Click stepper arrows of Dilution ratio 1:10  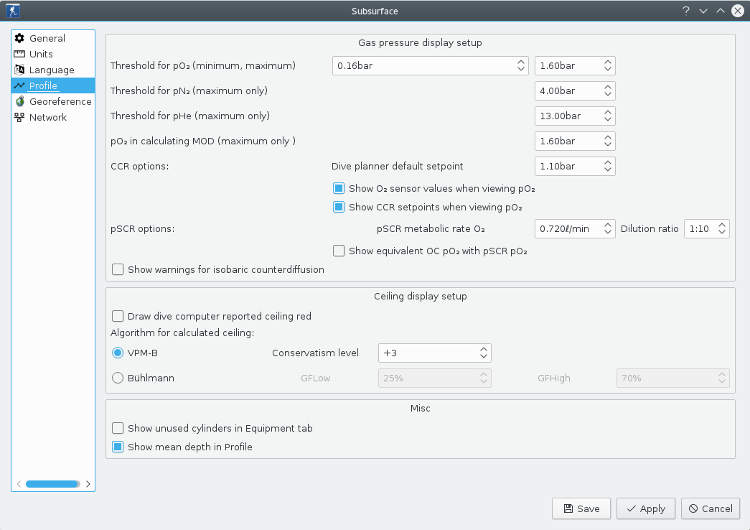coord(722,229)
